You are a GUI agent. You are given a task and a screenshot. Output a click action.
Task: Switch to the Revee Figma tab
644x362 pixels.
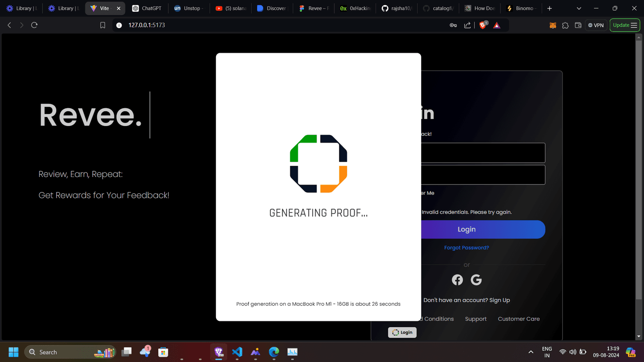[314, 8]
